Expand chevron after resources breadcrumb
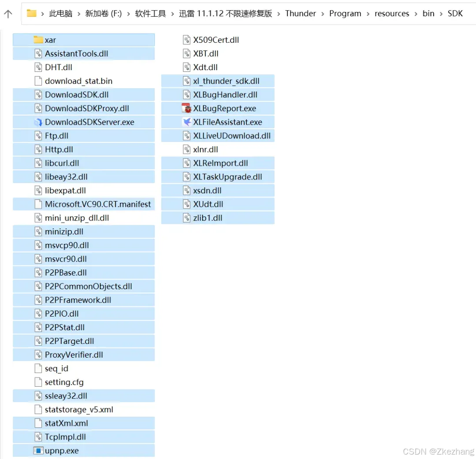Viewport: 476px width, 459px height. pyautogui.click(x=416, y=14)
